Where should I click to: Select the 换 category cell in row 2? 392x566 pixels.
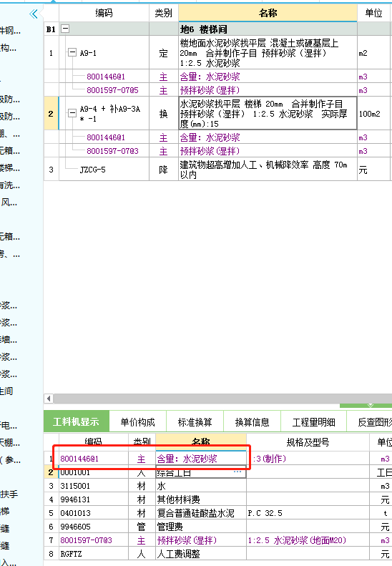tap(164, 113)
